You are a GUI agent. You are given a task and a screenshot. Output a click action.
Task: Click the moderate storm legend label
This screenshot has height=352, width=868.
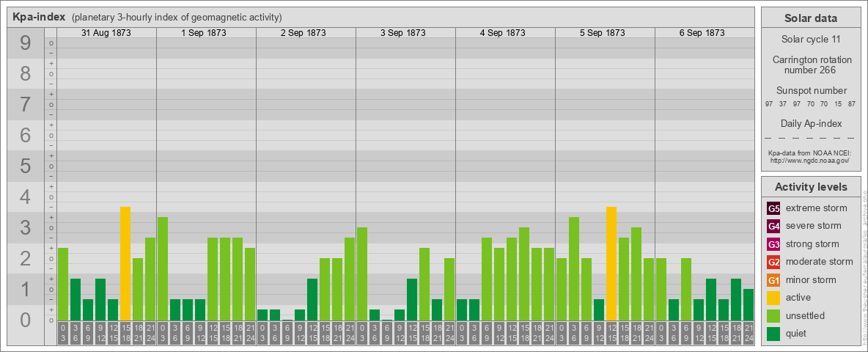click(820, 262)
